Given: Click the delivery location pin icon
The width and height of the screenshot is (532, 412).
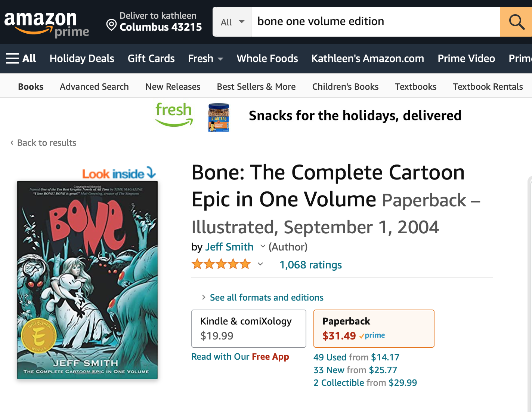Looking at the screenshot, I should [x=111, y=25].
